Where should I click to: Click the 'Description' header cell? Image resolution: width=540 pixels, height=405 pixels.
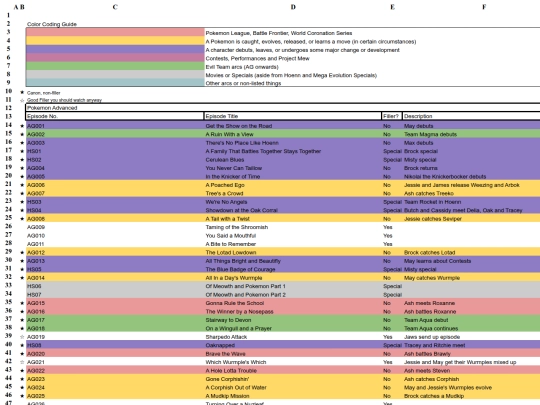tap(471, 116)
